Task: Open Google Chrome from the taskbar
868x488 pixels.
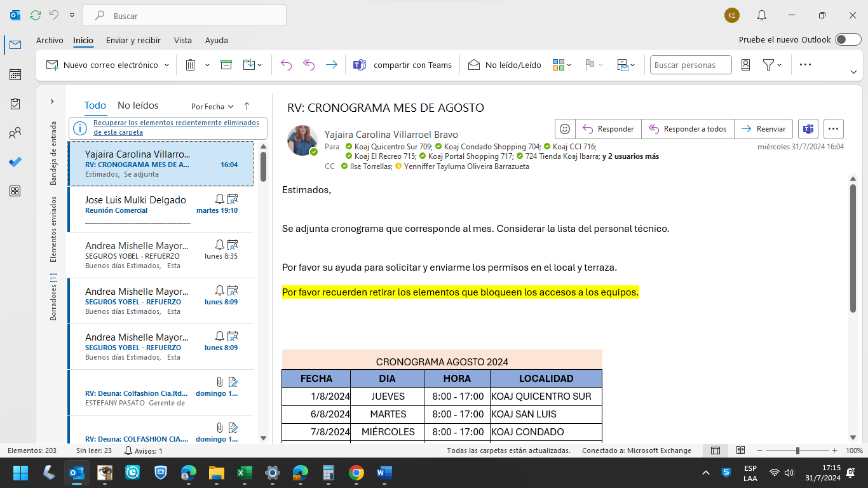Action: (356, 473)
